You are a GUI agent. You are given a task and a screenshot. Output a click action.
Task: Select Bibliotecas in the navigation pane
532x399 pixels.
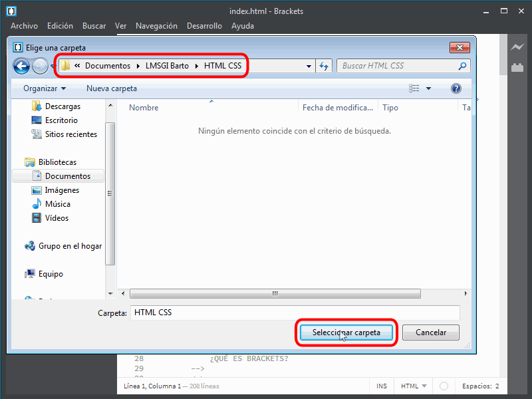click(x=57, y=162)
